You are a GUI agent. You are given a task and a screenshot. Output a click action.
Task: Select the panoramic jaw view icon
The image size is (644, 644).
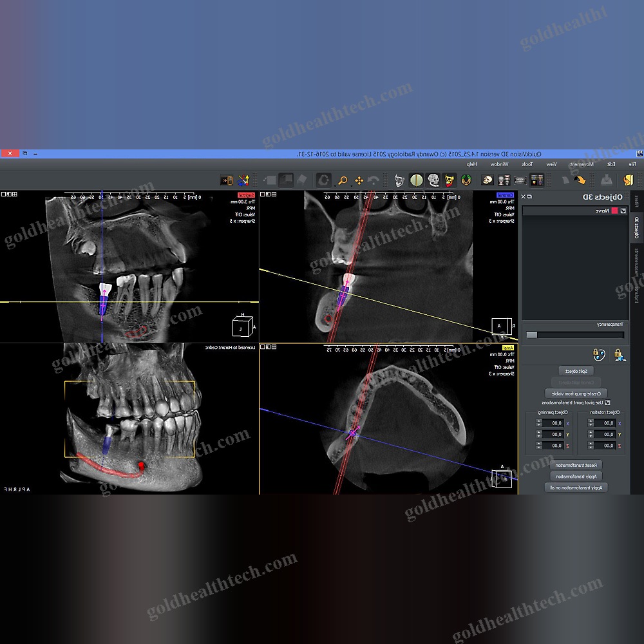point(520,180)
